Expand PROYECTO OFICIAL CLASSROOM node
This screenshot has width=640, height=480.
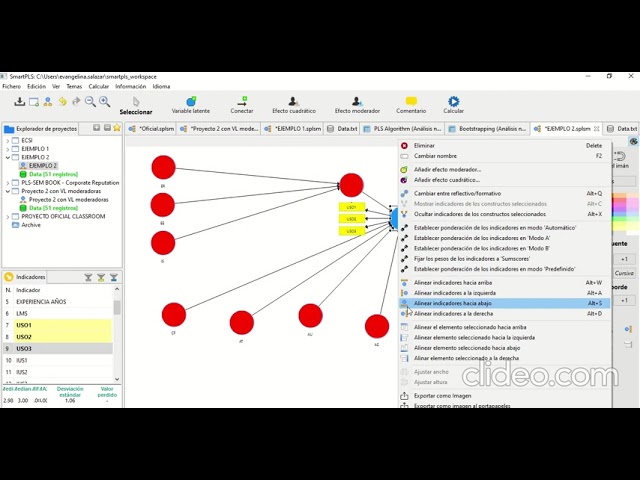coord(7,217)
